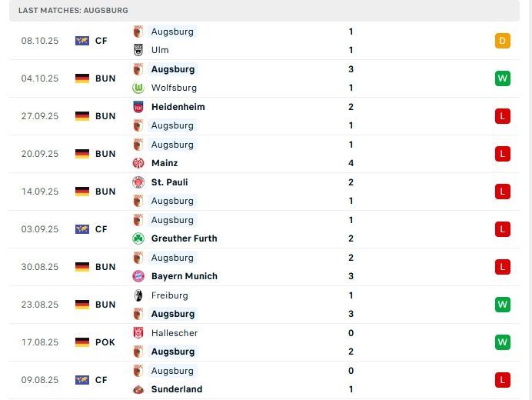Click the Greuther Furth green crest
Viewport: 532px width, 400px height.
pyautogui.click(x=138, y=238)
